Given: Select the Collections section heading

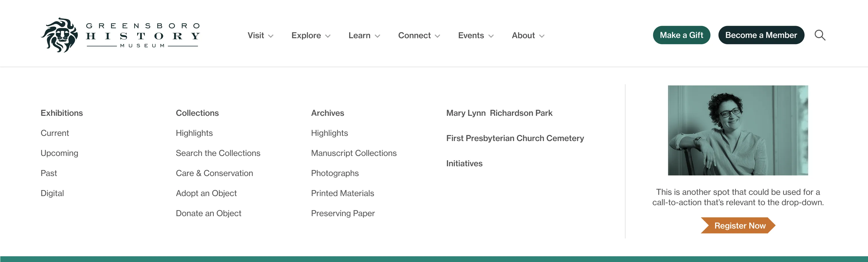Looking at the screenshot, I should (197, 113).
